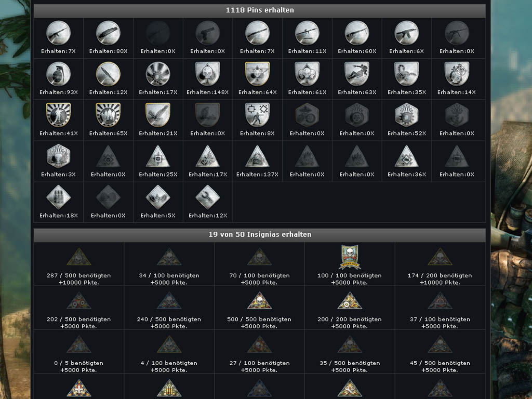The height and width of the screenshot is (399, 532).
Task: Click the '+10000 Pkte.' under 174 / 200
Action: click(x=440, y=283)
